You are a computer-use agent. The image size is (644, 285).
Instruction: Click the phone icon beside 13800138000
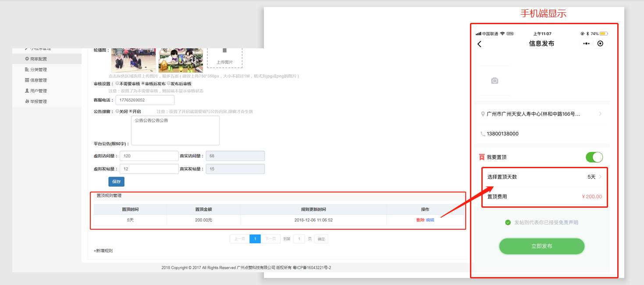pyautogui.click(x=483, y=134)
